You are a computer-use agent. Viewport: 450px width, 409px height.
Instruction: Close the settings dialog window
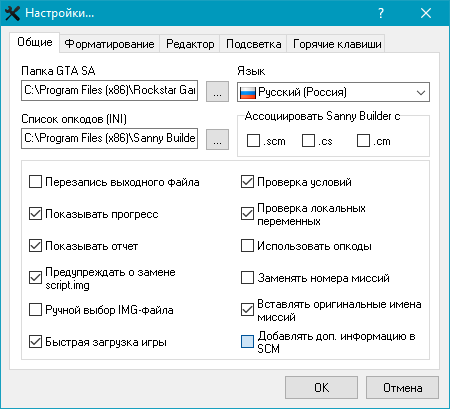coord(426,13)
